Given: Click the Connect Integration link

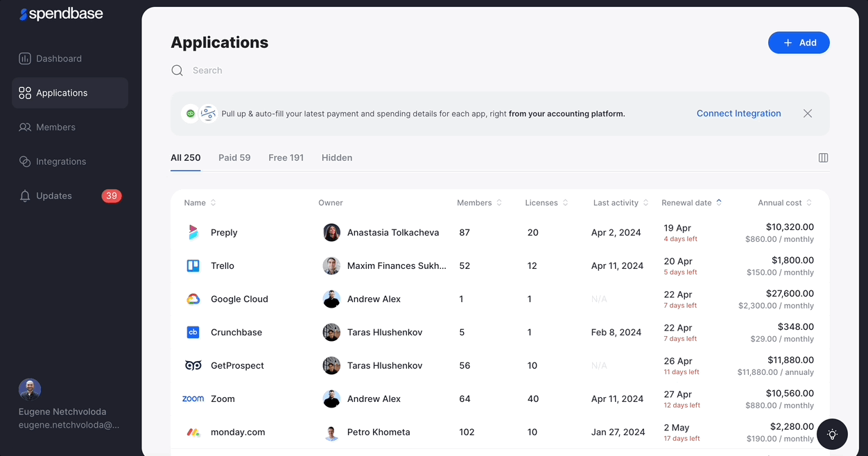Looking at the screenshot, I should click(x=738, y=114).
